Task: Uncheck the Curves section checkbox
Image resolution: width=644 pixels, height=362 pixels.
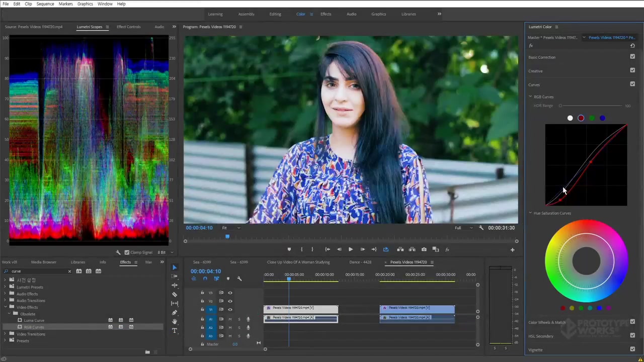Action: [x=632, y=84]
